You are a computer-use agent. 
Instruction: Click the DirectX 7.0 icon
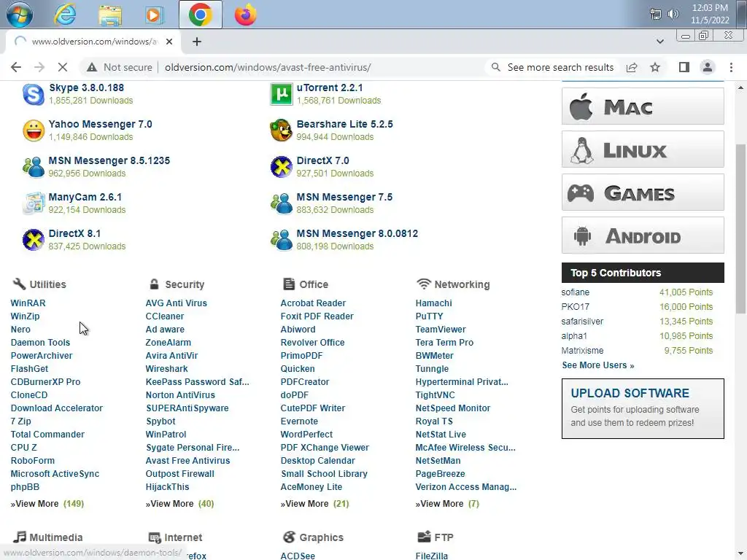tap(281, 167)
